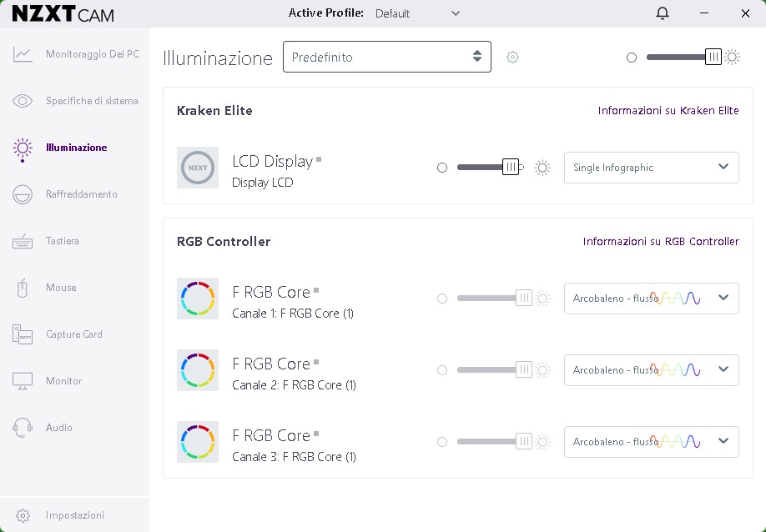Viewport: 766px width, 532px height.
Task: Click global minimum brightness circle at top
Action: [x=632, y=58]
